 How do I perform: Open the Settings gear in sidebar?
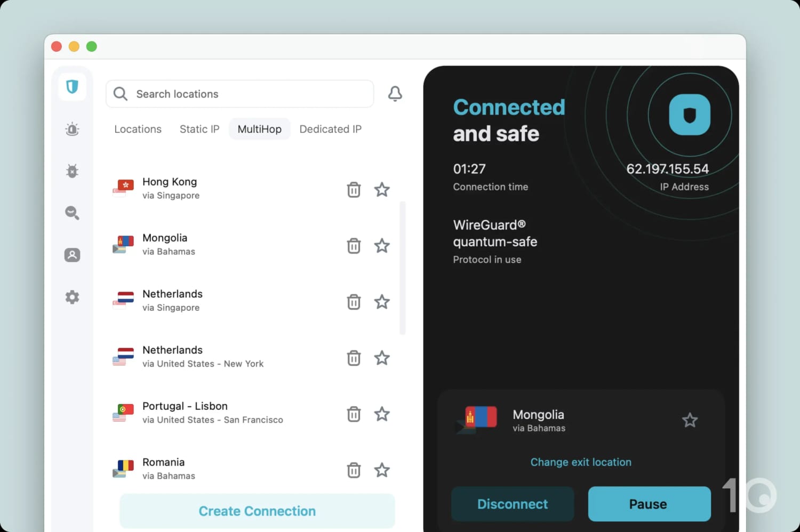coord(72,297)
